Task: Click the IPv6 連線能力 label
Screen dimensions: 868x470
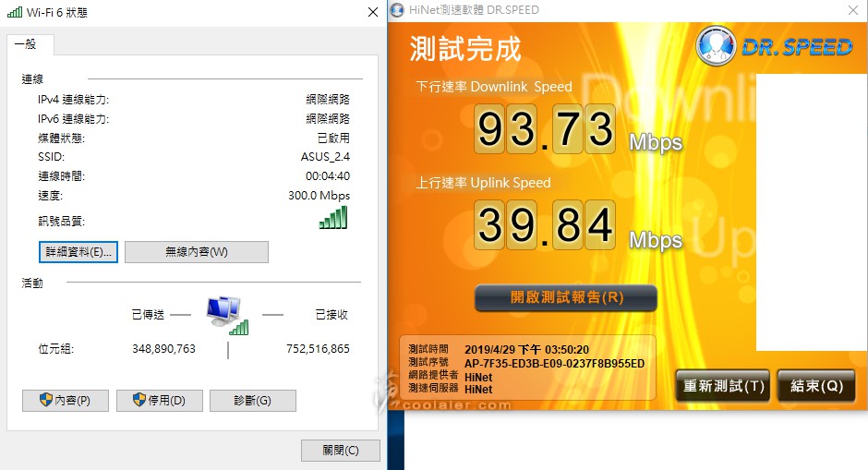Action: pyautogui.click(x=73, y=119)
